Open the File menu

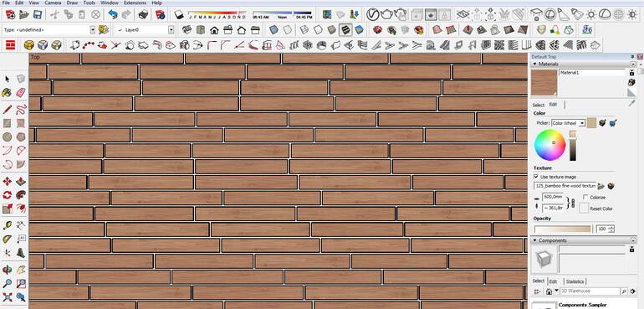(x=6, y=3)
